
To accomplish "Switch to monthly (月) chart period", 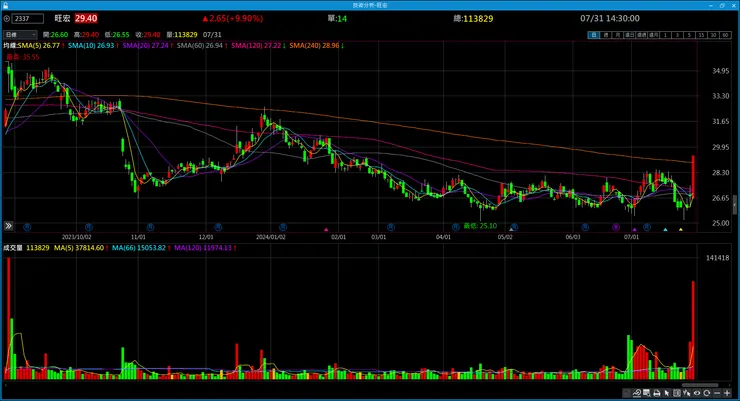I will pyautogui.click(x=617, y=35).
